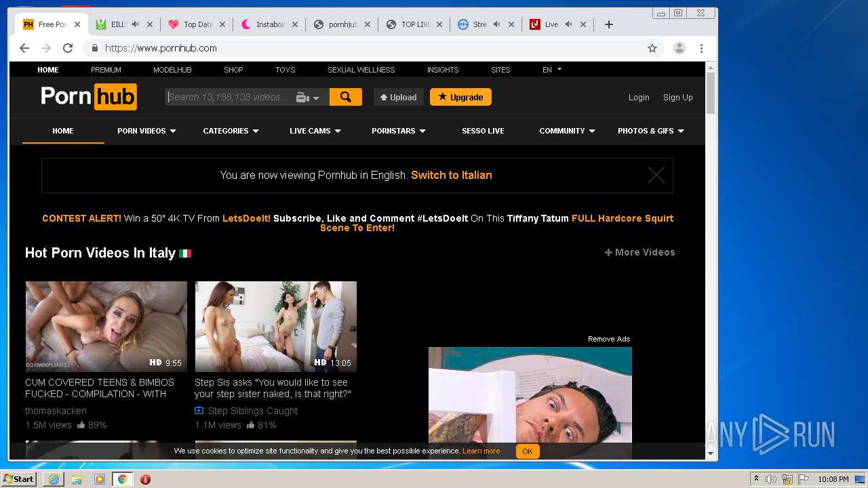This screenshot has width=868, height=488.
Task: Launch Internet Explorer from the taskbar
Action: (x=54, y=479)
